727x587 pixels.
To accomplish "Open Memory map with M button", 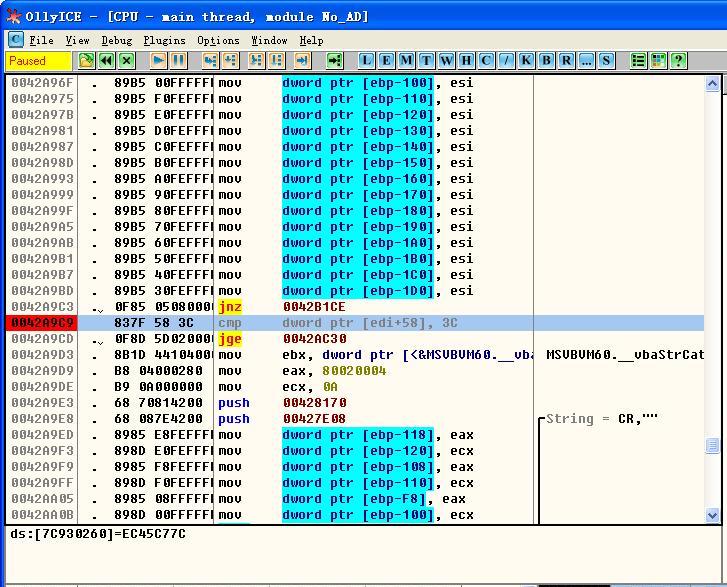I will pyautogui.click(x=406, y=61).
